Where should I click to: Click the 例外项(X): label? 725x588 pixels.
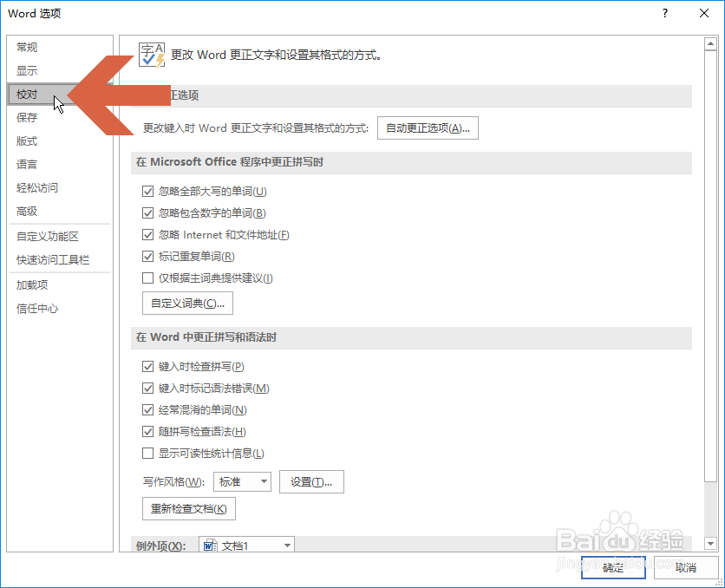click(161, 546)
